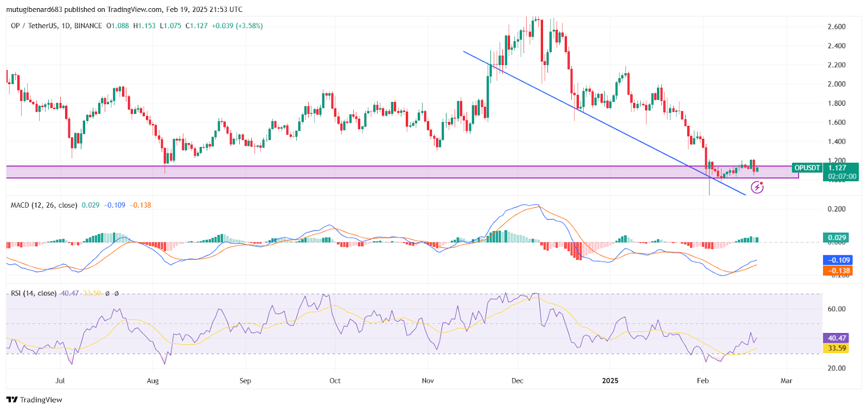868x410 pixels.
Task: Click the close value C1.127
Action: [196, 25]
